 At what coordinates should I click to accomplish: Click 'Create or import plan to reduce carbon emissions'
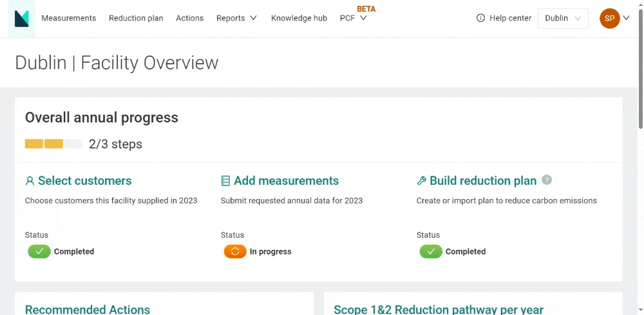pyautogui.click(x=506, y=201)
